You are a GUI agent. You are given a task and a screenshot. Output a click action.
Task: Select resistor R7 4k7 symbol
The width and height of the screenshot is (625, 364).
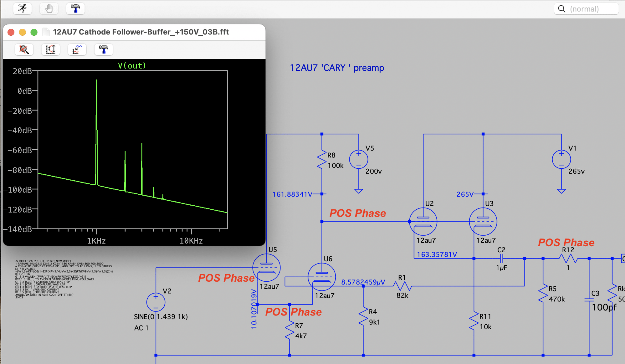click(x=289, y=330)
